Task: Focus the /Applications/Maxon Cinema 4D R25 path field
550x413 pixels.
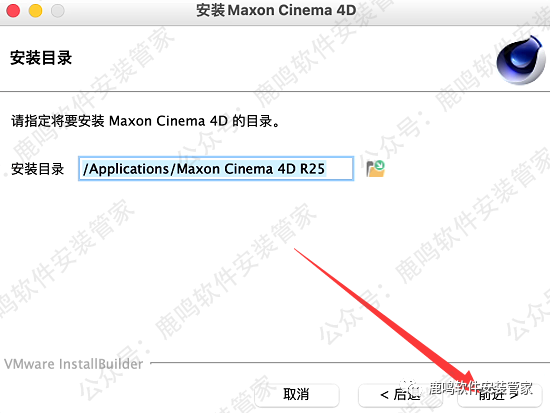Action: [x=216, y=169]
